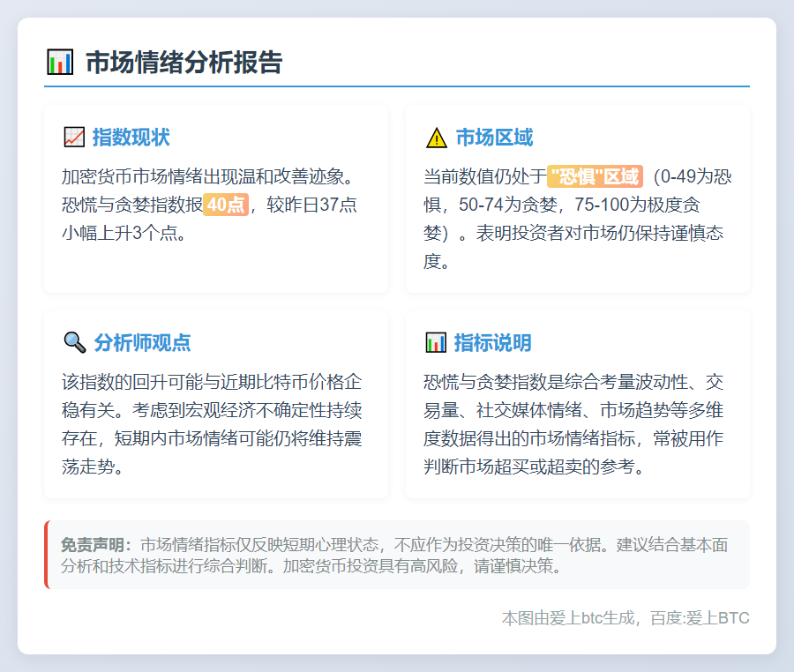Open the 分析师观点 section heading

[142, 342]
